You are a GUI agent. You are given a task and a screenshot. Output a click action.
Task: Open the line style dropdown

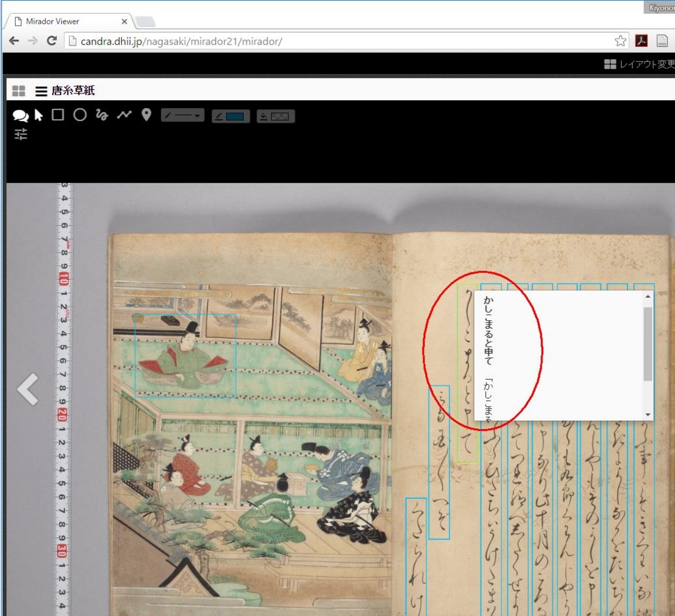pyautogui.click(x=183, y=116)
